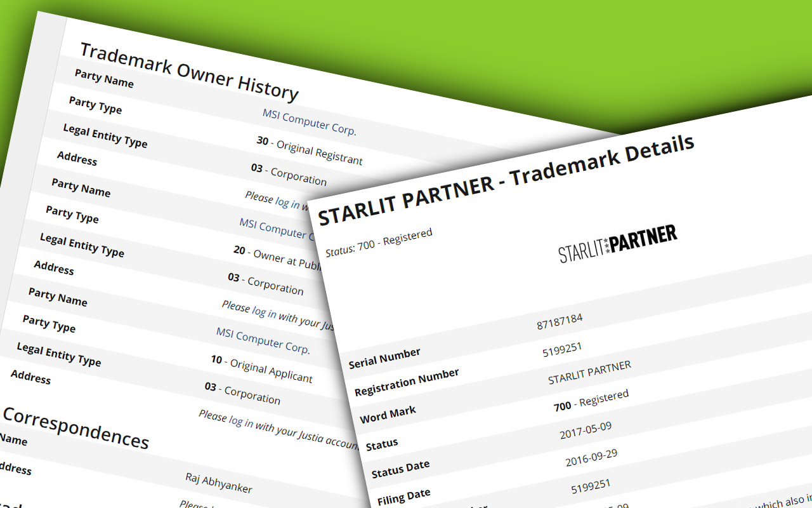
Task: Select the "30 - Original Registrant" text
Action: click(x=310, y=150)
